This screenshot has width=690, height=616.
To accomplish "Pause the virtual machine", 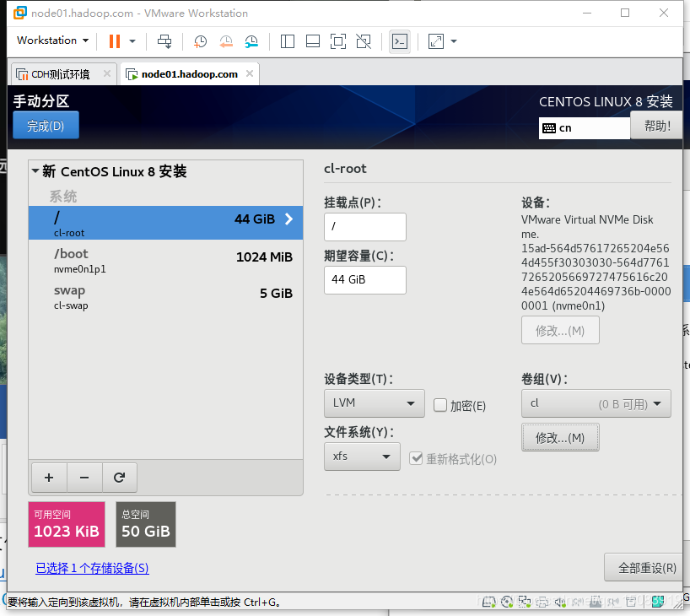I will [x=115, y=41].
